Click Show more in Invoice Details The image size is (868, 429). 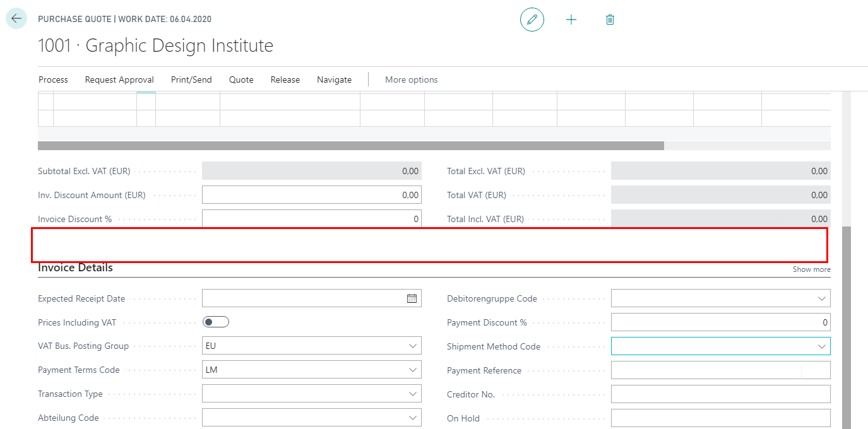pyautogui.click(x=811, y=269)
